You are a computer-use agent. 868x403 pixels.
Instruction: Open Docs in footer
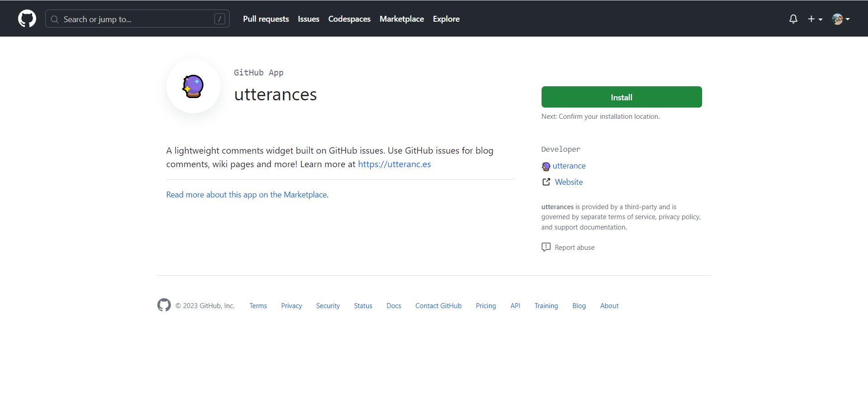pos(394,306)
